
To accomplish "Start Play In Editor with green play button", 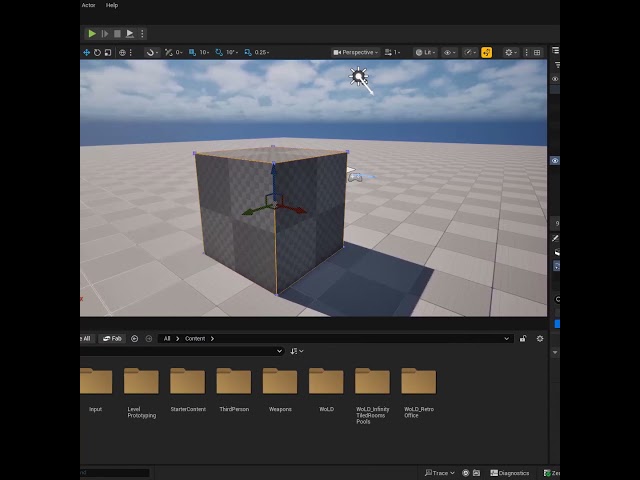I will tap(92, 33).
